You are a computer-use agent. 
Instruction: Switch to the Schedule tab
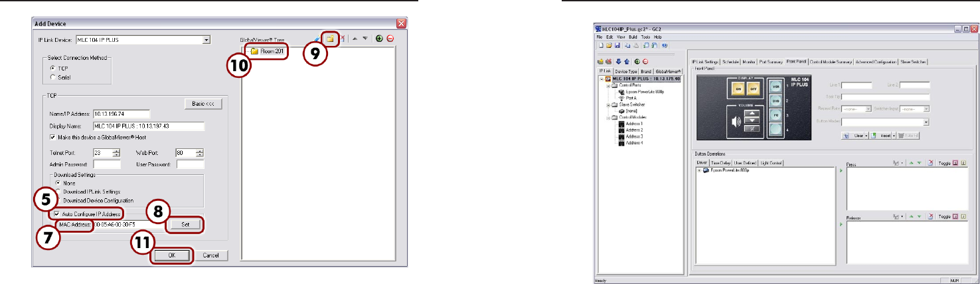tap(731, 62)
